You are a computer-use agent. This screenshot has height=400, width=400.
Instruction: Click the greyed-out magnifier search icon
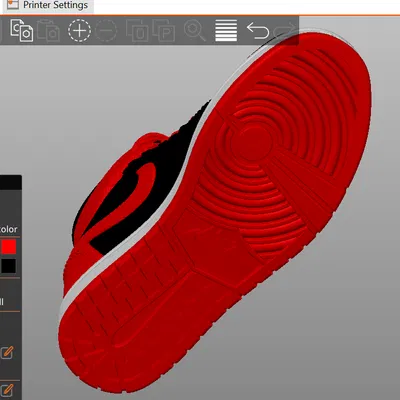tap(195, 31)
